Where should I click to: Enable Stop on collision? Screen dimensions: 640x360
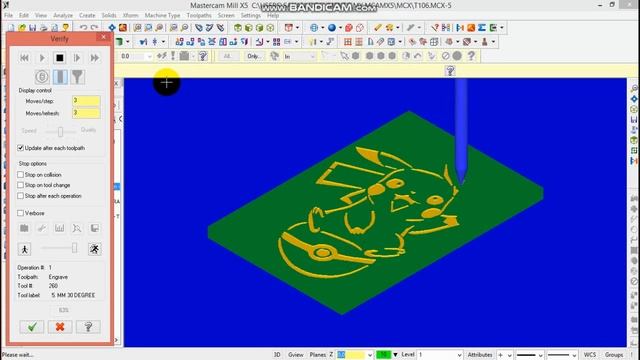pyautogui.click(x=20, y=175)
